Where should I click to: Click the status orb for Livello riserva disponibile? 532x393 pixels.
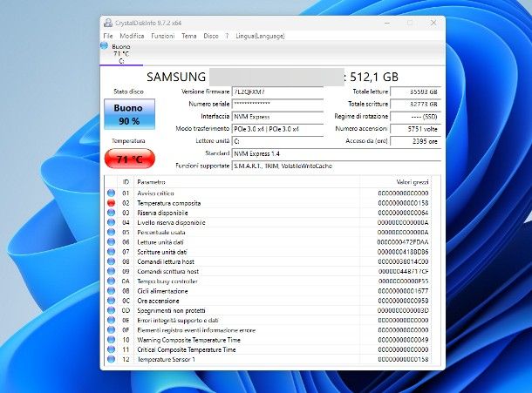click(x=111, y=222)
